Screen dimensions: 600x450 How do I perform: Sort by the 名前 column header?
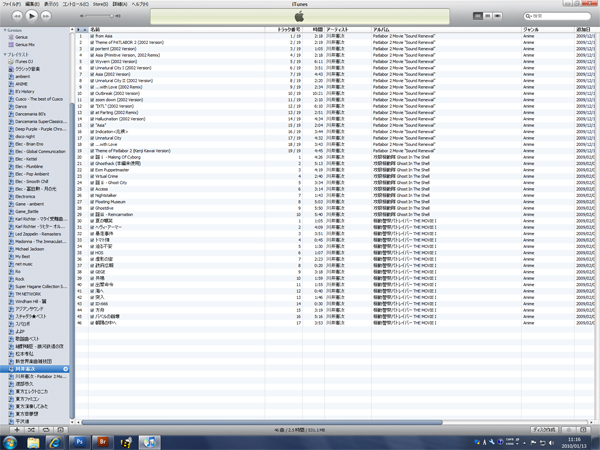pyautogui.click(x=177, y=29)
